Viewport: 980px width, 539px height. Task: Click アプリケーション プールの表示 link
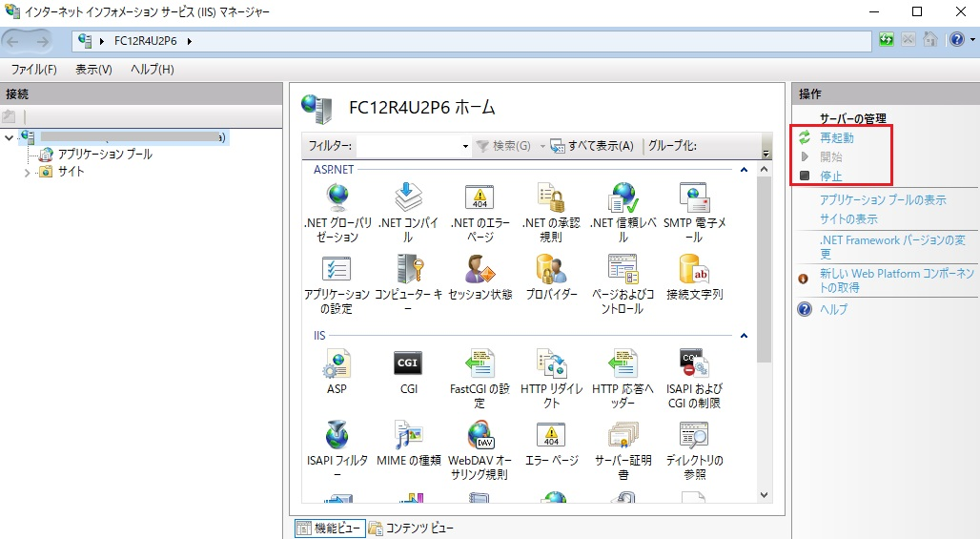883,200
